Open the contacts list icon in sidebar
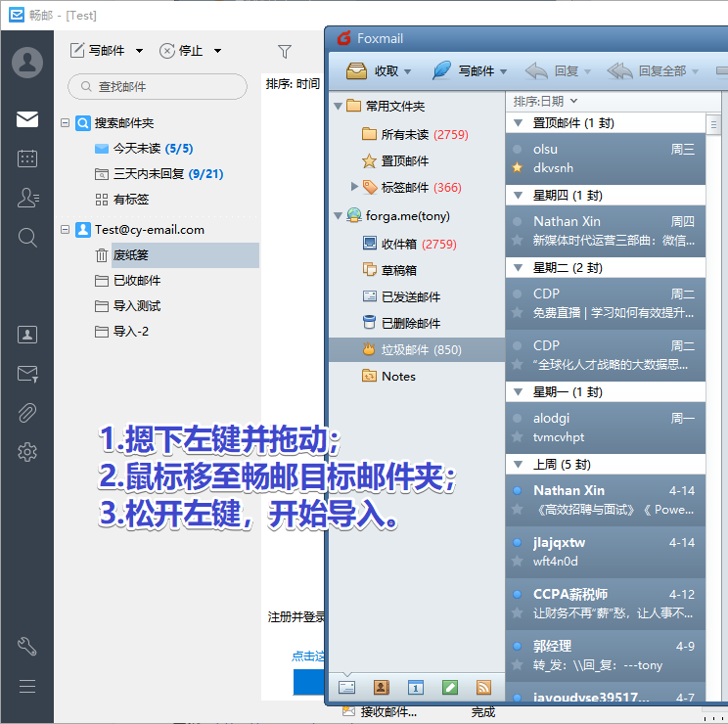Image resolution: width=728 pixels, height=724 pixels. click(x=27, y=198)
